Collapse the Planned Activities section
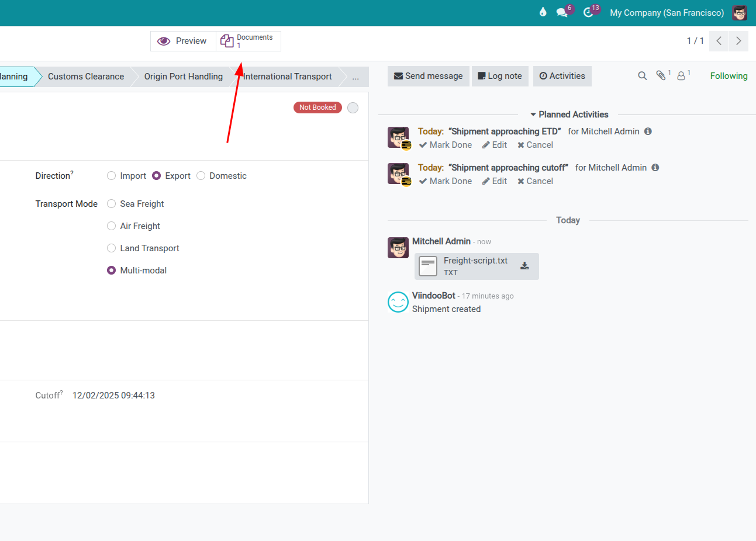Viewport: 756px width, 541px height. (569, 115)
